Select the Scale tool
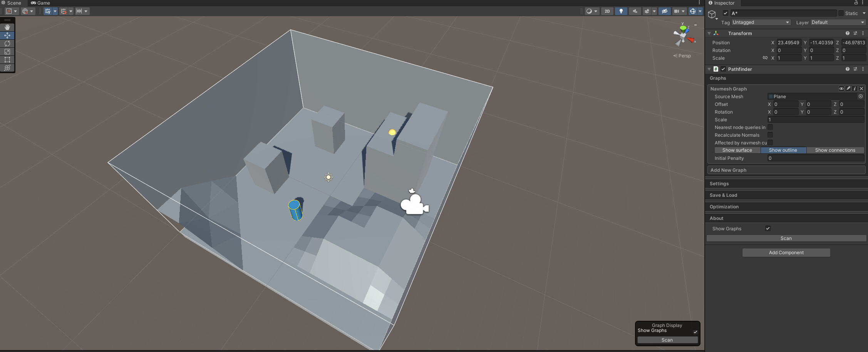 coord(7,52)
